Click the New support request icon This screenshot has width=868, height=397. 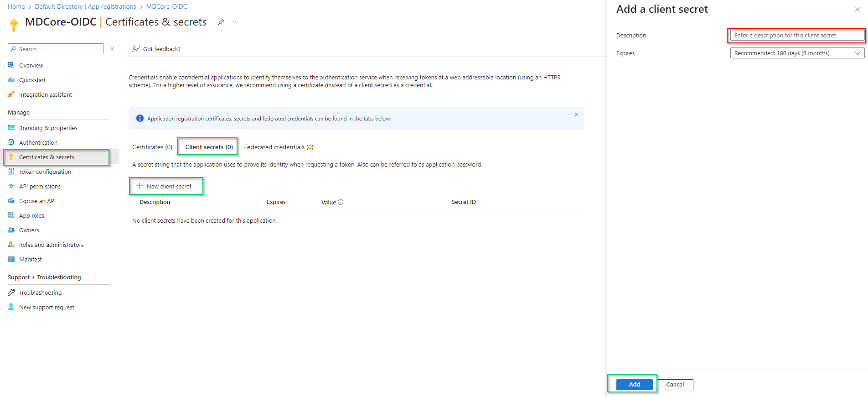coord(11,307)
